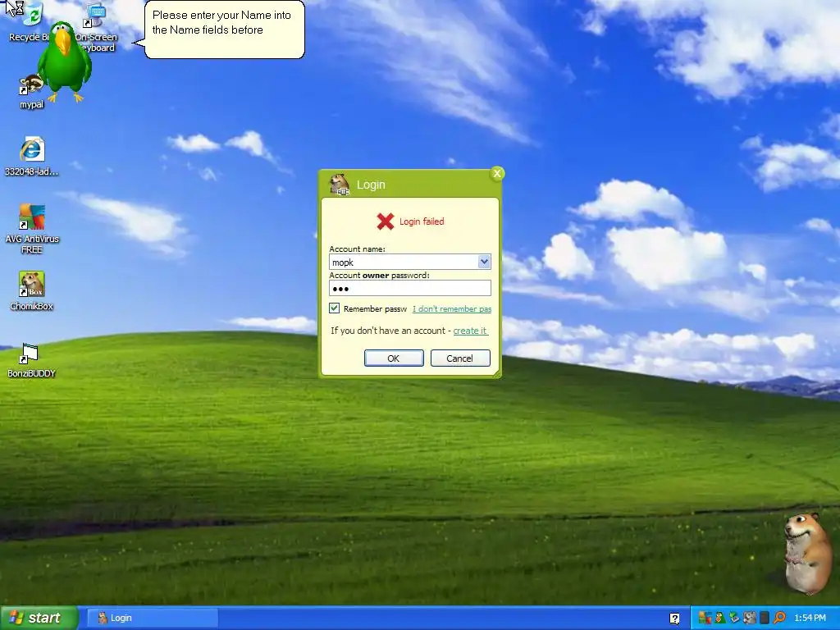Click the taskbar clock showing 1:54 PM
This screenshot has width=840, height=630.
(810, 618)
